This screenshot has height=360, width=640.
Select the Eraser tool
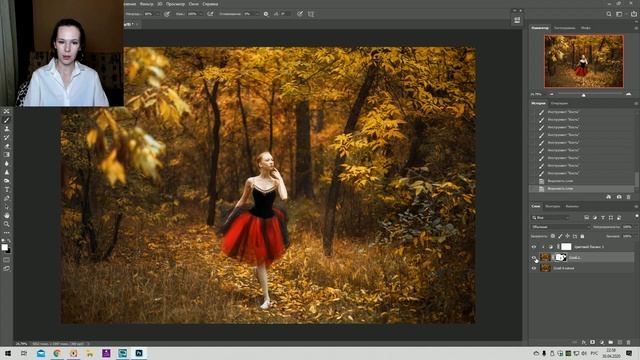click(x=7, y=146)
